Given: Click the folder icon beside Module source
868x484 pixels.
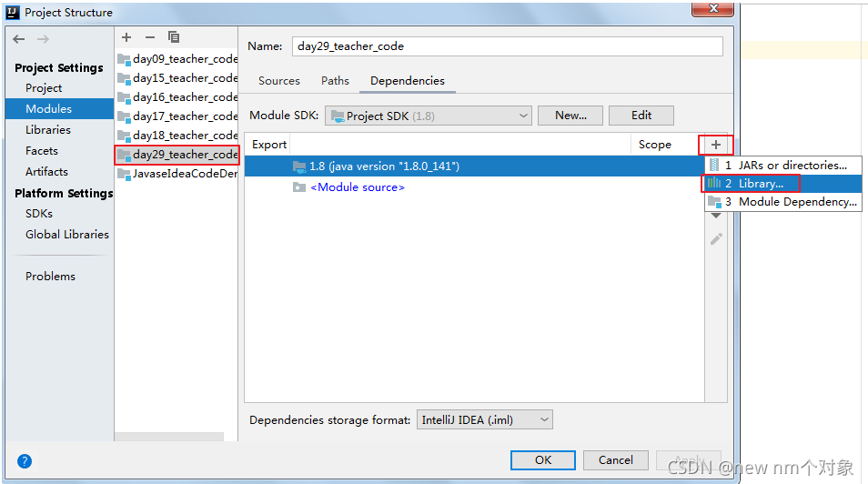Looking at the screenshot, I should pos(299,187).
